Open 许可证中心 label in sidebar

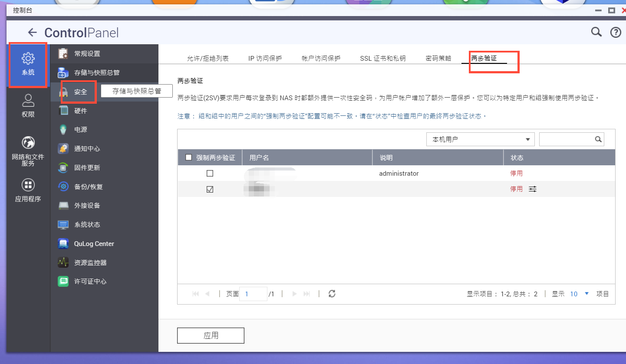pyautogui.click(x=90, y=281)
